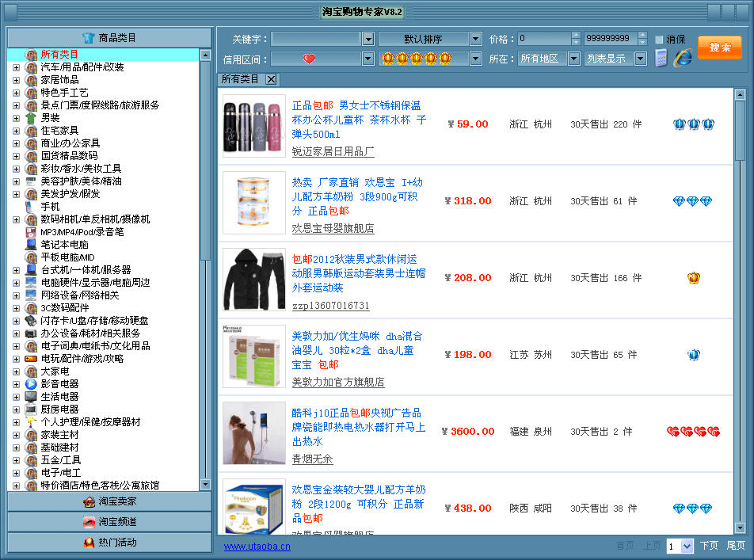Click the 电脑硬件 monitor icon
754x560 pixels.
[31, 283]
